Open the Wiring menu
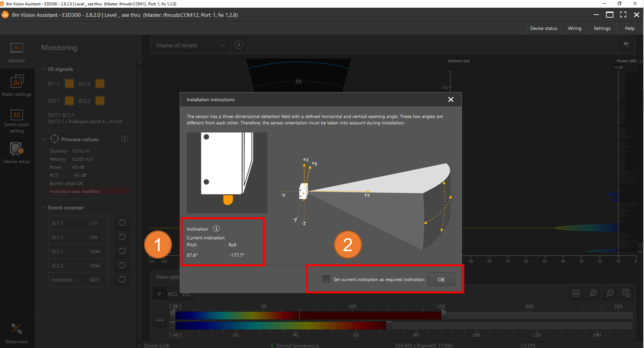Screen dimensions: 644x348 [x=574, y=28]
